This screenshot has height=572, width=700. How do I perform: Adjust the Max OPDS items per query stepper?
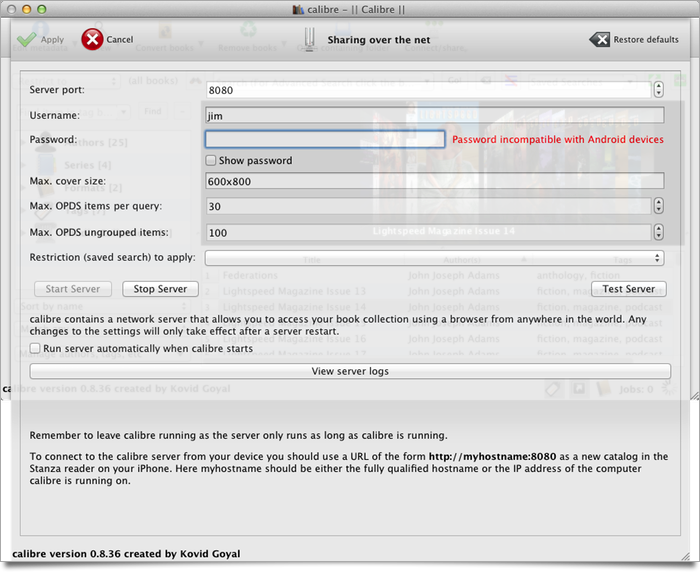[x=658, y=206]
